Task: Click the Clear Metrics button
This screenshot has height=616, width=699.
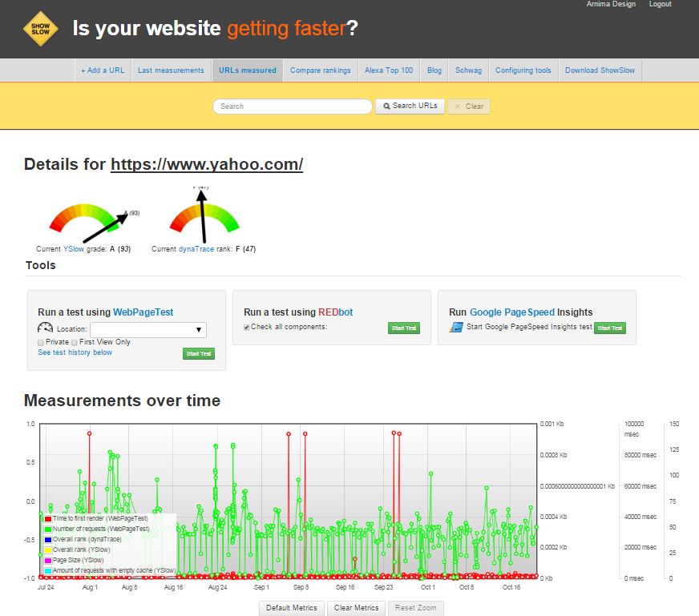Action: click(356, 608)
